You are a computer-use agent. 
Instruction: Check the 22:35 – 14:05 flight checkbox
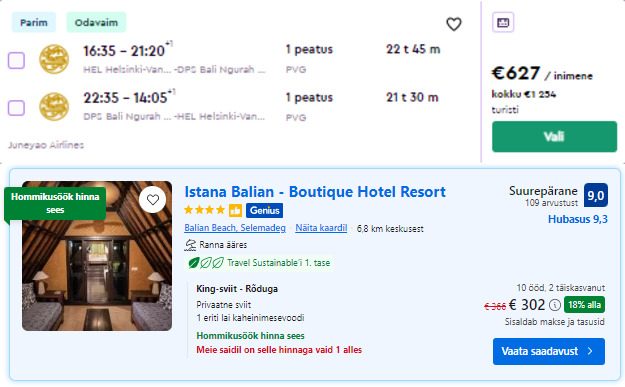tap(16, 108)
